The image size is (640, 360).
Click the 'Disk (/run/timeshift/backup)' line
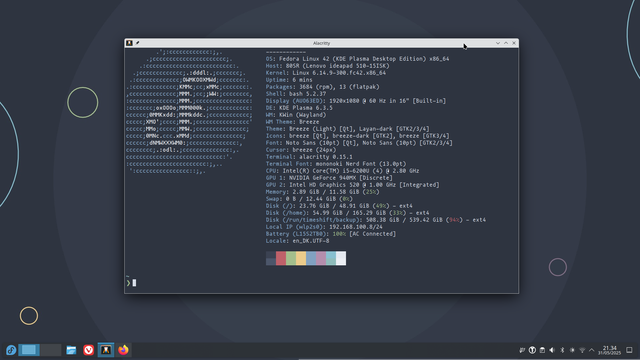click(x=376, y=220)
